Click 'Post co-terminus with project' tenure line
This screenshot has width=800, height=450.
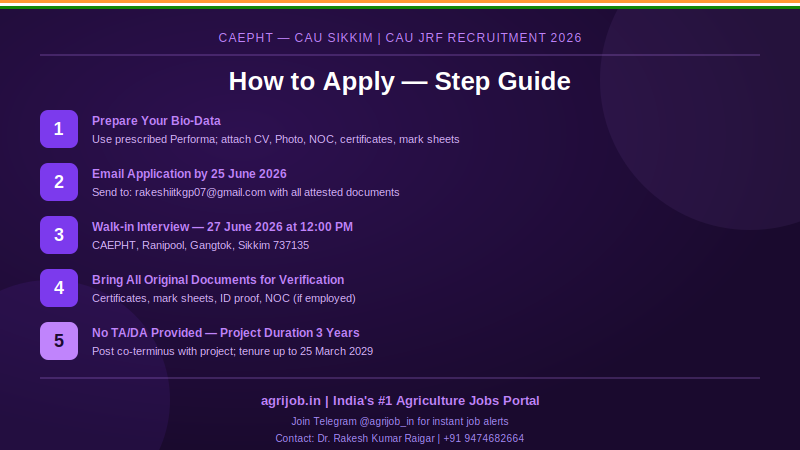232,352
